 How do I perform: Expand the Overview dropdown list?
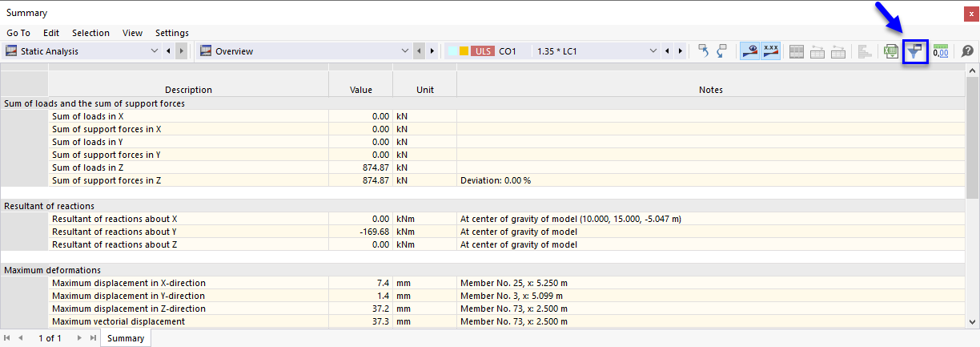click(x=404, y=50)
